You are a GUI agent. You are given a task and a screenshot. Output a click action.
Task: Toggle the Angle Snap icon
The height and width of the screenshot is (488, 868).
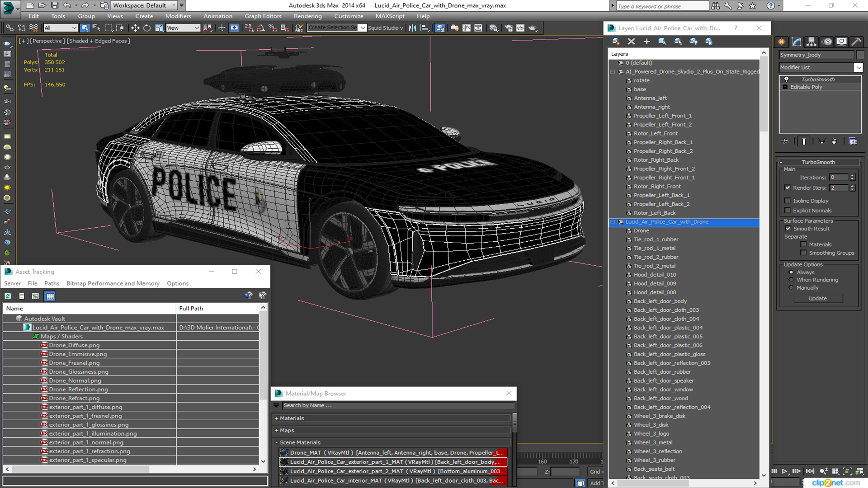coord(261,28)
